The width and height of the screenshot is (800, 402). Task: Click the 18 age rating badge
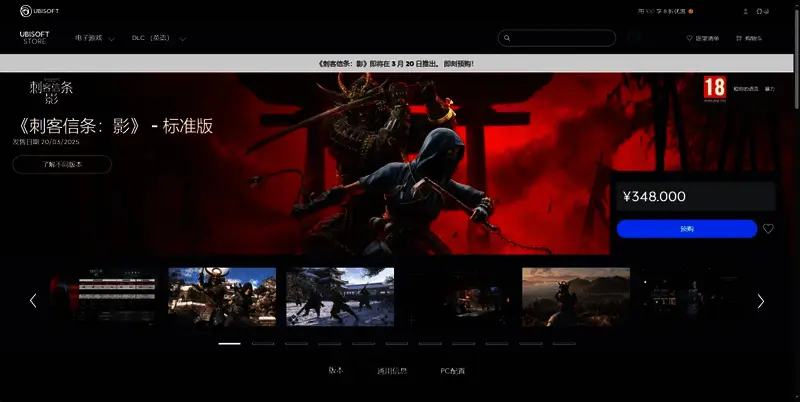(714, 87)
